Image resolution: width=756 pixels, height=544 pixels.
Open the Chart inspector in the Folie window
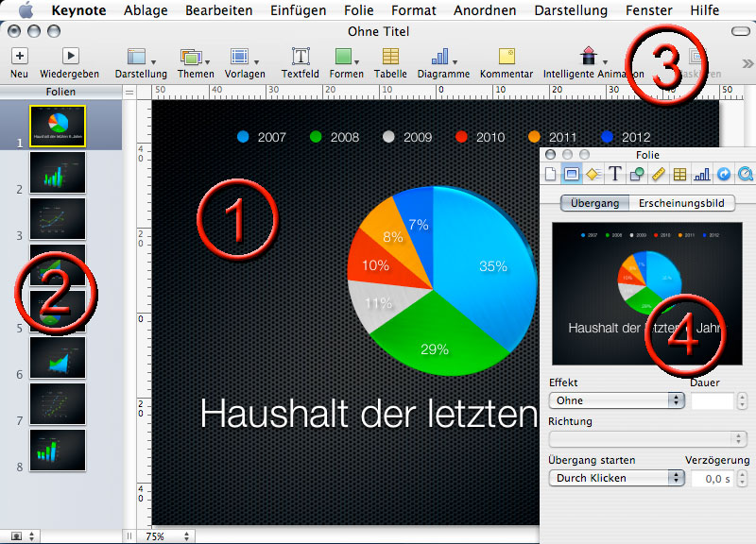pyautogui.click(x=702, y=174)
